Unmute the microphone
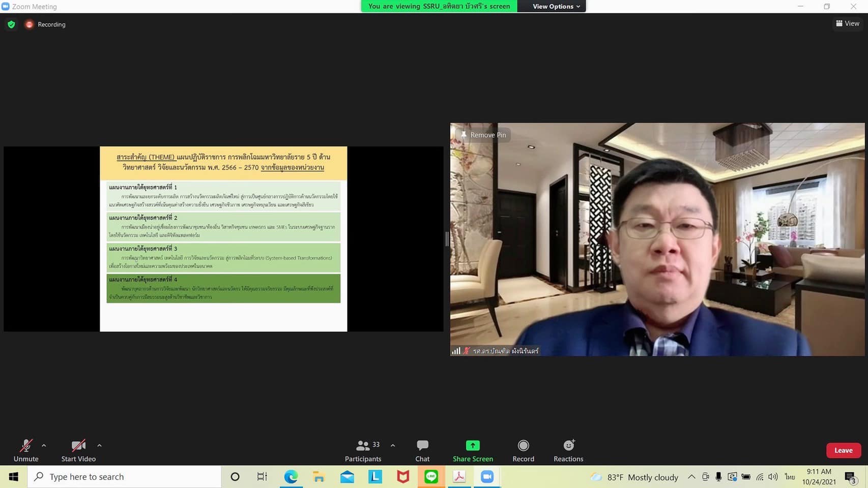Image resolution: width=868 pixels, height=488 pixels. click(26, 450)
